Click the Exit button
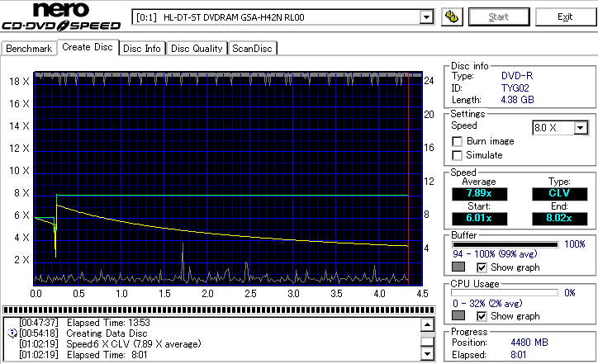Screen dimensions: 598x364 564,17
